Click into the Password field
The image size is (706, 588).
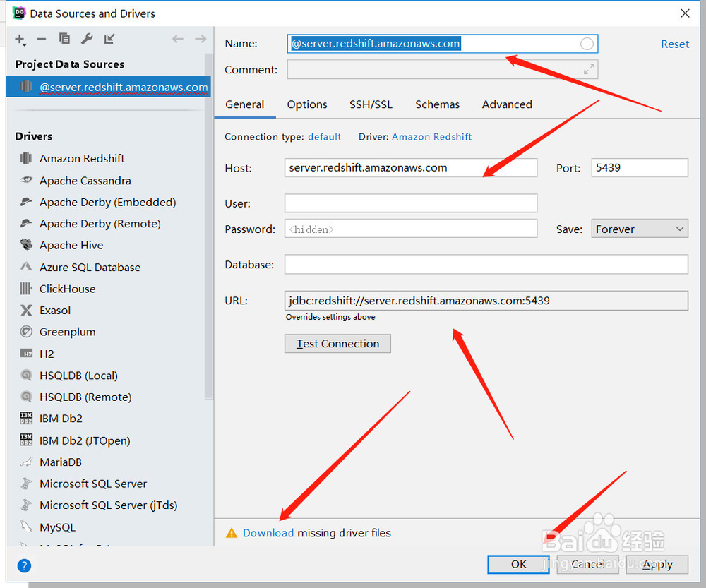(x=411, y=229)
